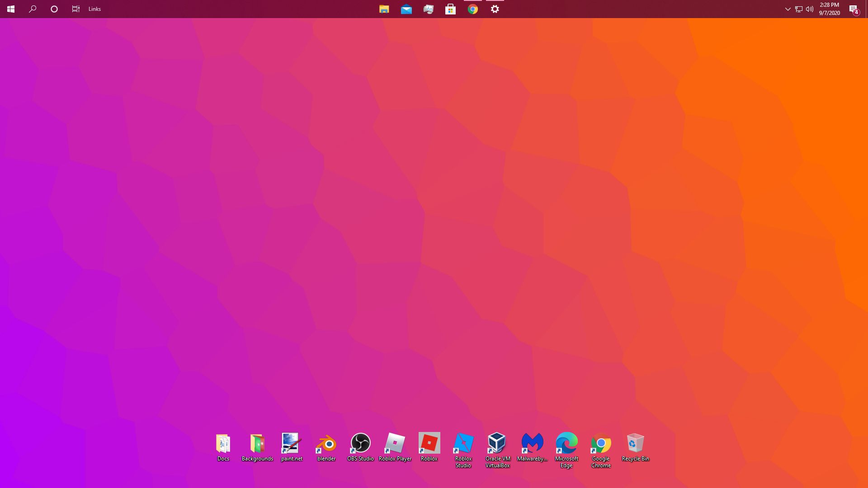
Task: Open File Explorer from the taskbar
Action: click(384, 9)
